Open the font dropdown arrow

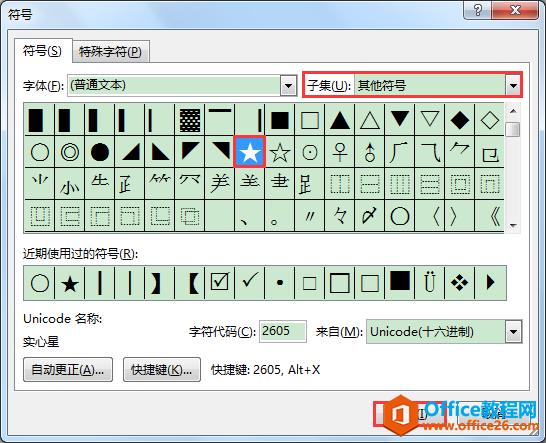[289, 85]
